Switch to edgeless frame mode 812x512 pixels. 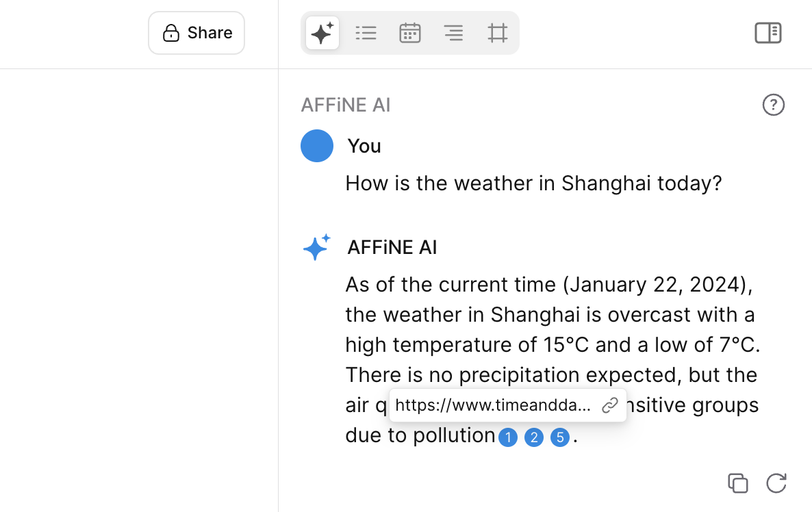(x=498, y=32)
